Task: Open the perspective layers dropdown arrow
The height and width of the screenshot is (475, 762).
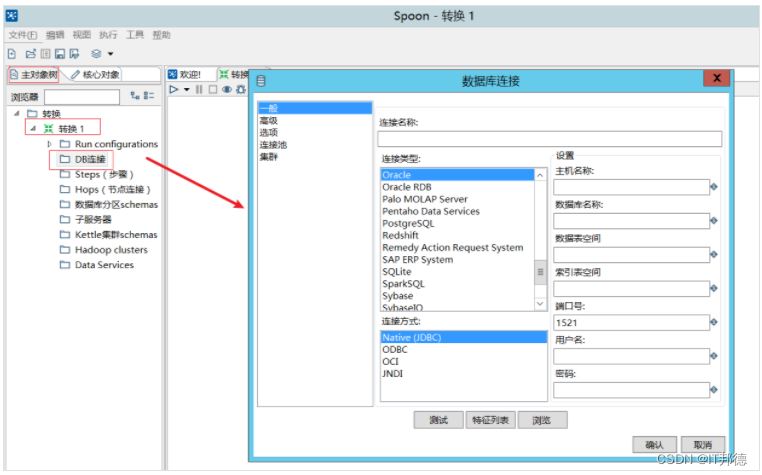Action: (110, 53)
